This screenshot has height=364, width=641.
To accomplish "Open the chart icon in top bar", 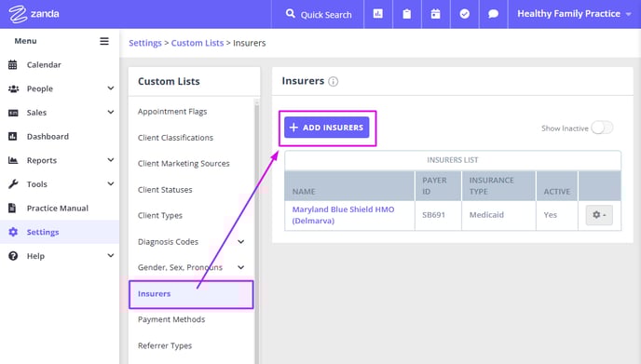I will (378, 14).
